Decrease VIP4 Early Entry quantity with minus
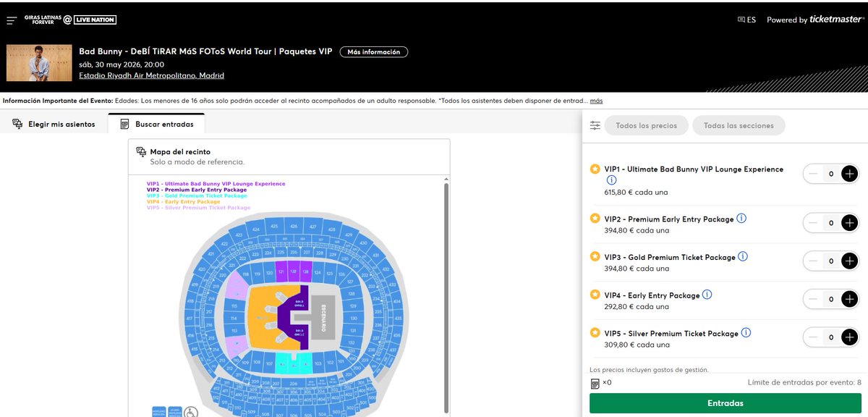The width and height of the screenshot is (868, 417). 814,299
